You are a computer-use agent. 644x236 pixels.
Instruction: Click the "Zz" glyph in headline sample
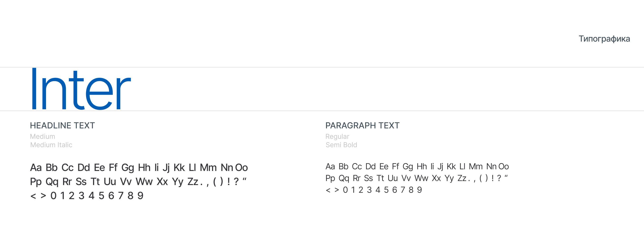193,182
